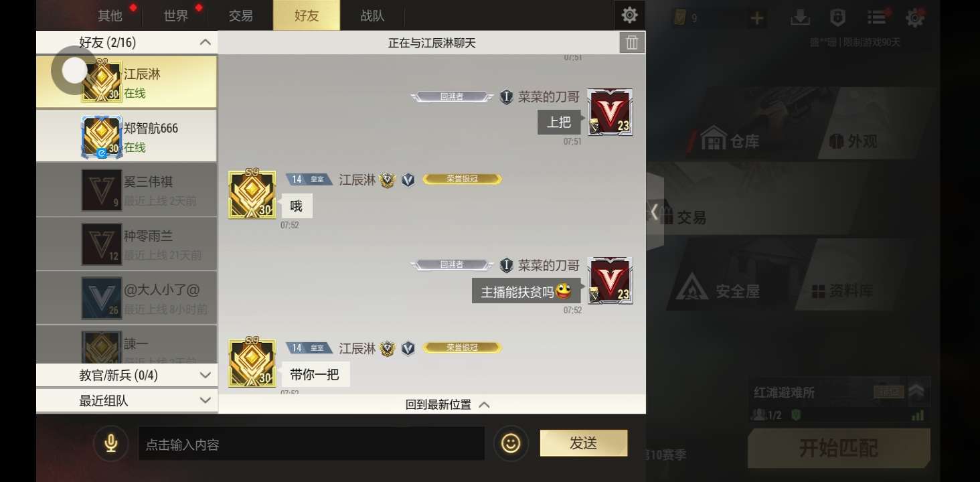Expand the 教官/新兵 (0/4) section
The image size is (980, 482).
point(127,375)
